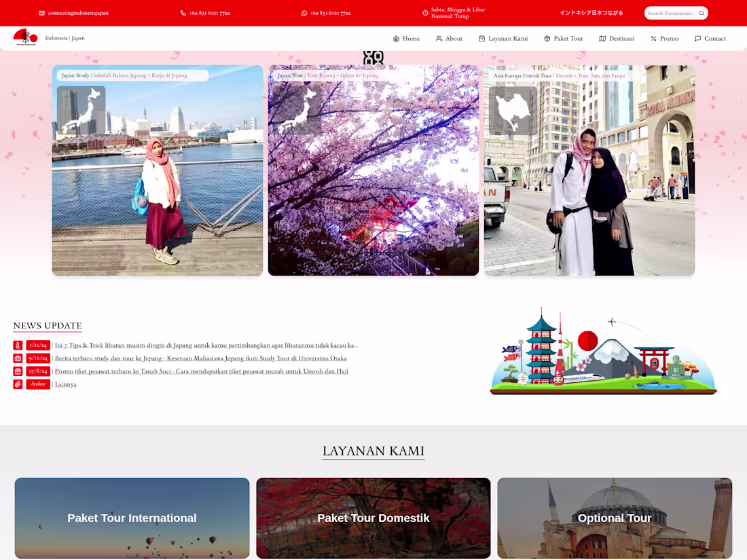Image resolution: width=747 pixels, height=560 pixels.
Task: Expand the Layanan Kami menu
Action: [x=503, y=39]
